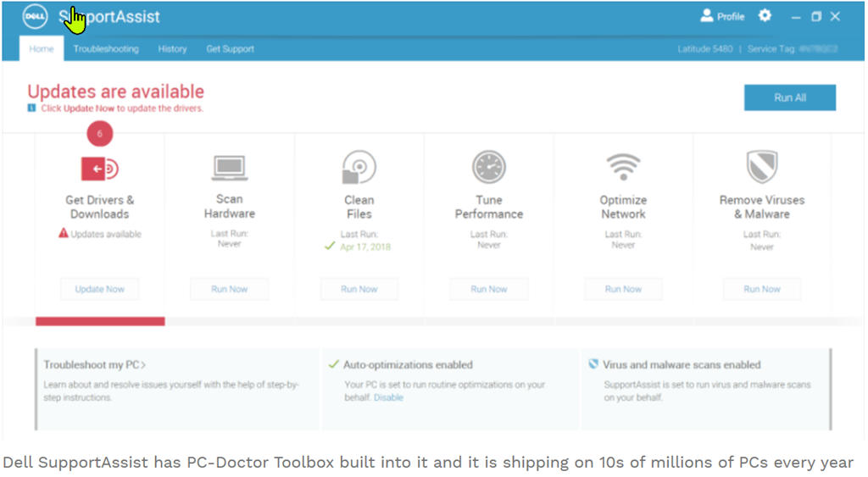Click the Remove Viruses & Malware shield icon
Viewport: 868px width, 477px height.
761,167
